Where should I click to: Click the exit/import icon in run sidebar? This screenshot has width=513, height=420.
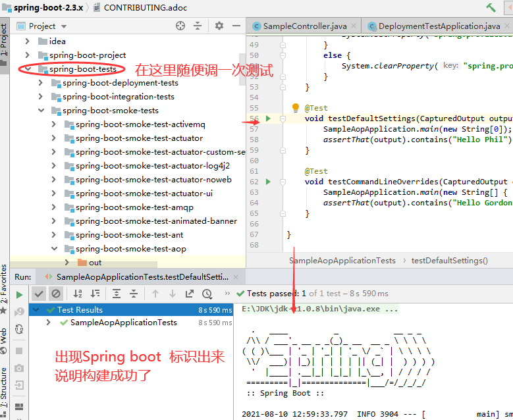click(19, 385)
